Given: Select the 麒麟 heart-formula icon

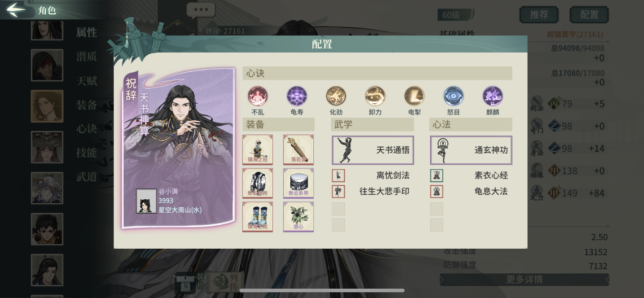Looking at the screenshot, I should [493, 96].
